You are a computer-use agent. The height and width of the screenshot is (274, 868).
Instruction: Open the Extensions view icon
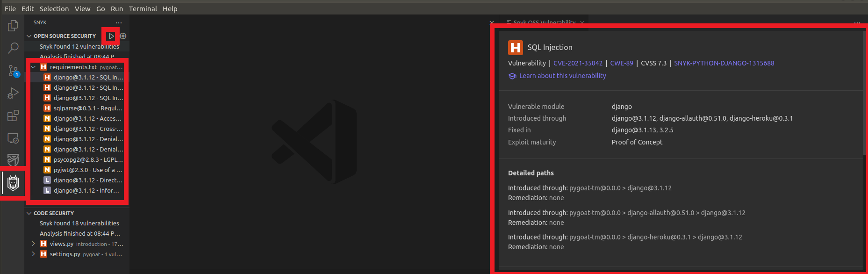pos(13,115)
